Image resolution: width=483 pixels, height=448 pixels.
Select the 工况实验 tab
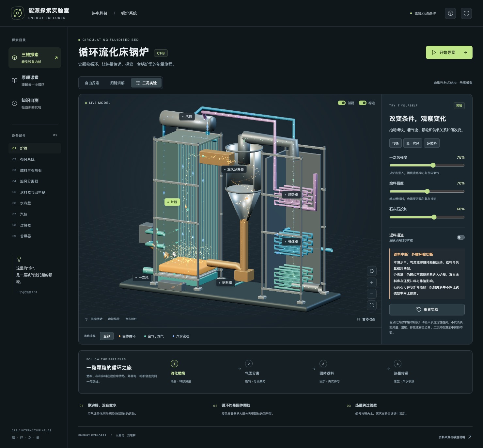coord(146,83)
